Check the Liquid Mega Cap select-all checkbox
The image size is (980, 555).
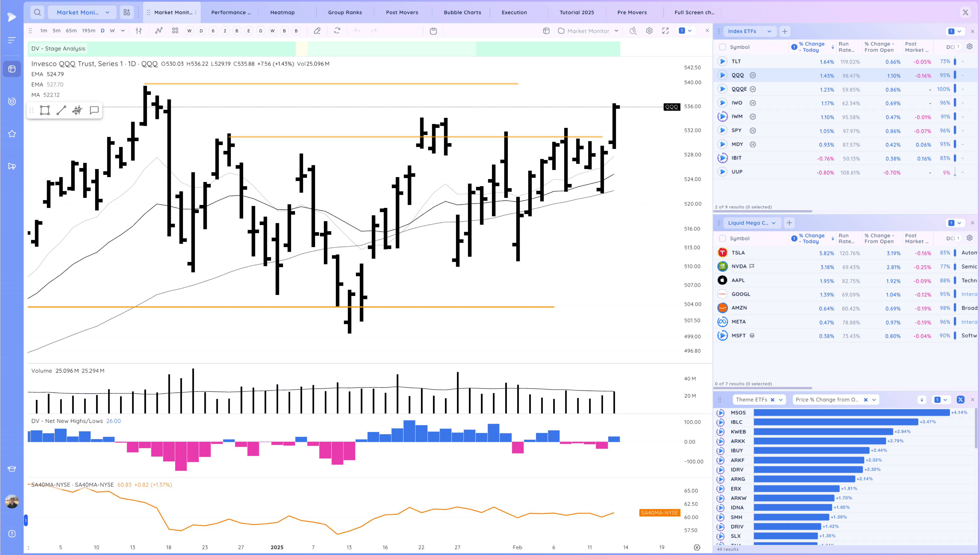pyautogui.click(x=722, y=238)
